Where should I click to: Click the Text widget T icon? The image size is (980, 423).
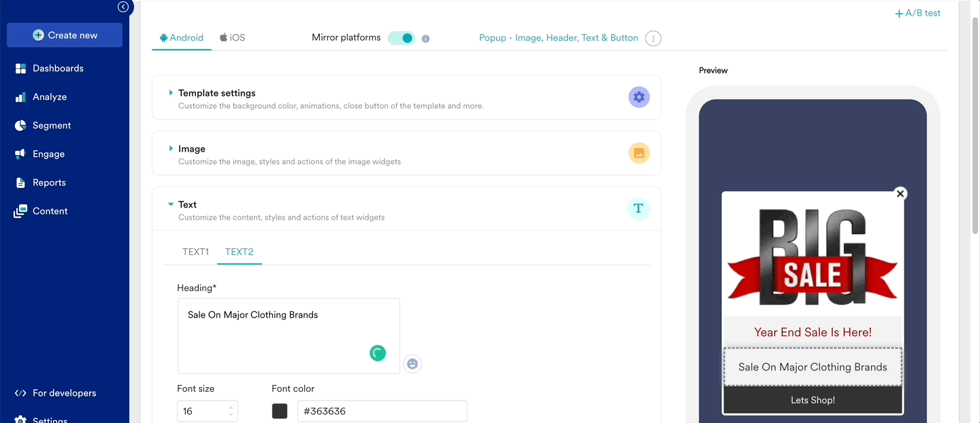tap(638, 209)
